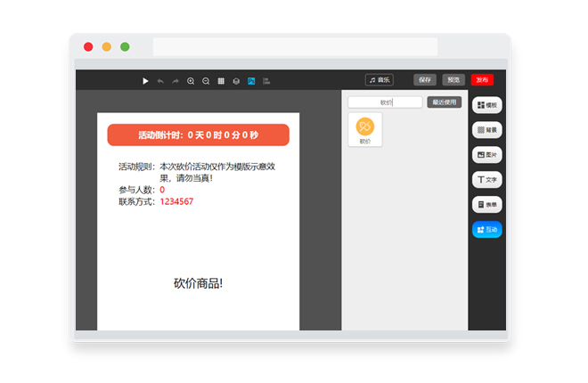588x383 pixels.
Task: Click the 保存 save button
Action: click(x=425, y=80)
